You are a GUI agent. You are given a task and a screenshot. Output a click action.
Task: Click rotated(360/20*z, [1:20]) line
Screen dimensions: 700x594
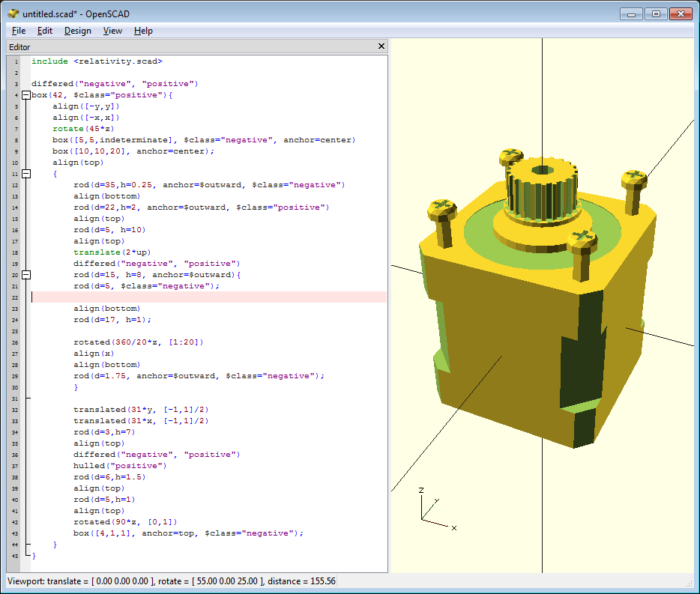click(x=139, y=342)
